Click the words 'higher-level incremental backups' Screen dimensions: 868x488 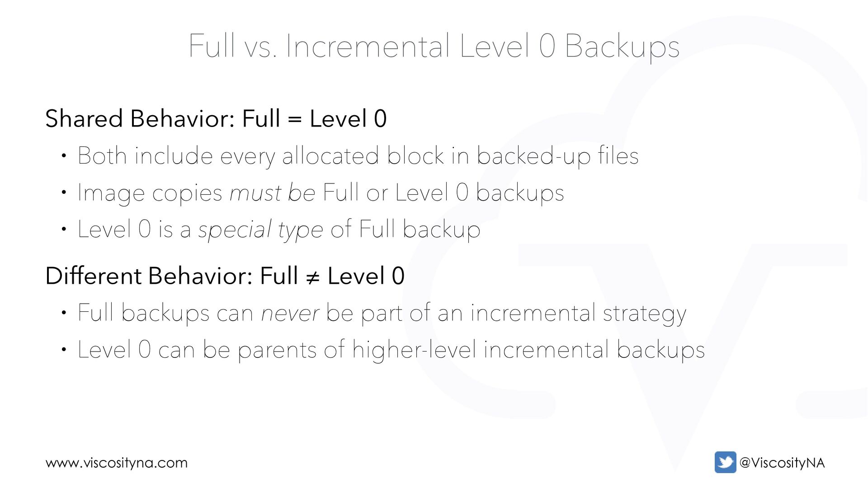click(x=528, y=351)
